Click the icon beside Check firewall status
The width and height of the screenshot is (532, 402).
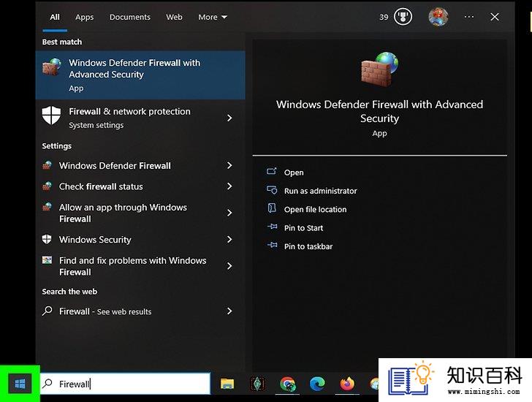(x=47, y=186)
